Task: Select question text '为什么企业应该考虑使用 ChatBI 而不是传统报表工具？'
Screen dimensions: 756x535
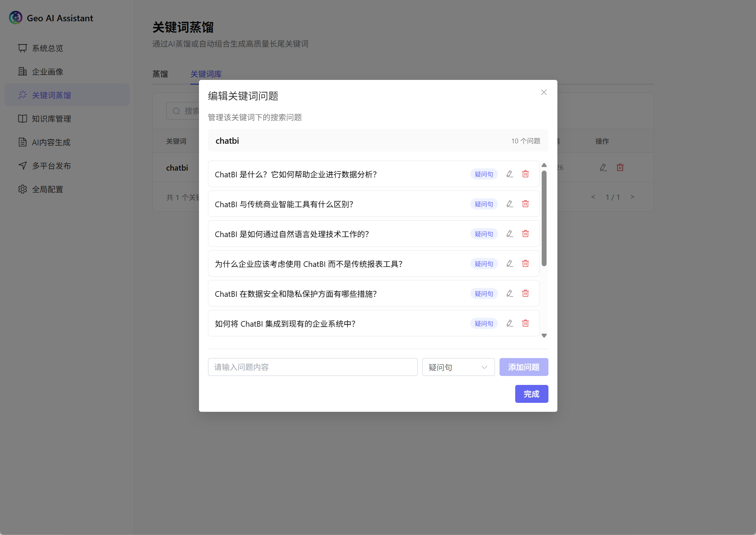Action: (x=309, y=264)
